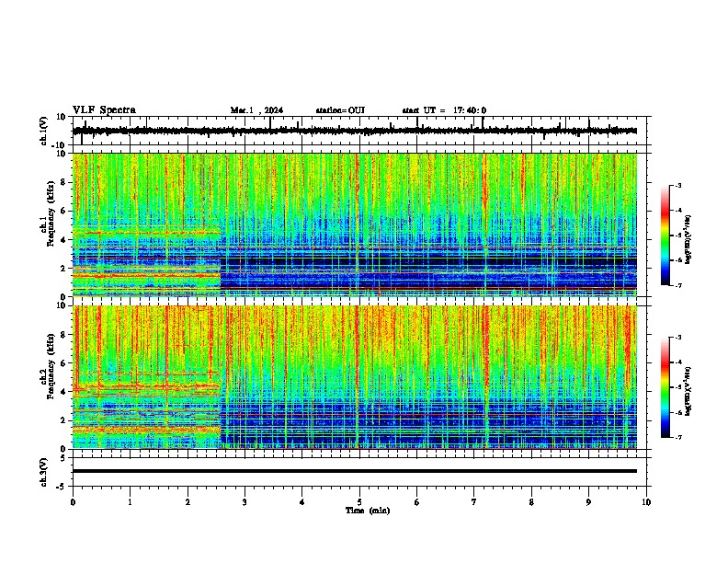Click the ch.1 spectrogram color bar
The height and width of the screenshot is (563, 728).
[665, 236]
